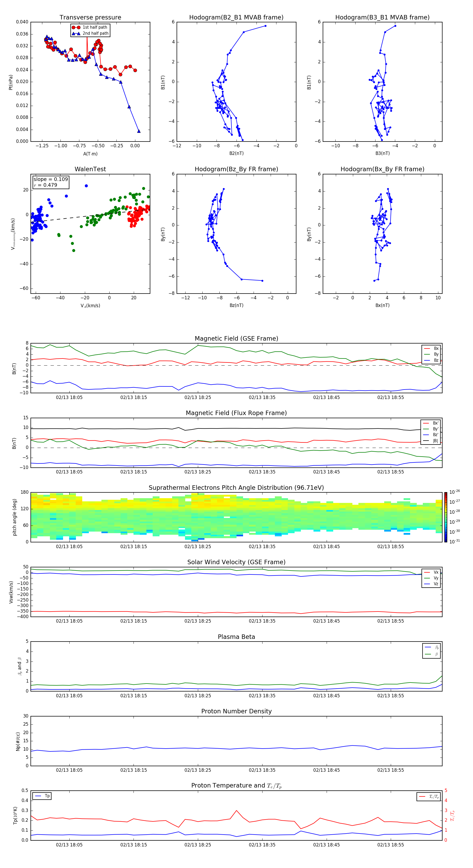The width and height of the screenshot is (473, 868).
Task: Click the By entry in GSE field legend
Action: point(431,355)
